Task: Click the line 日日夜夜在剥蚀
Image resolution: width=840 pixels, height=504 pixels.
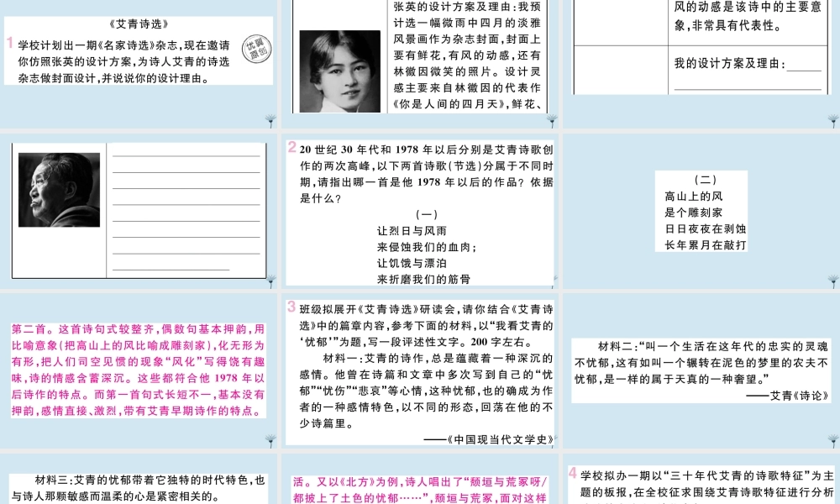Action: point(706,228)
